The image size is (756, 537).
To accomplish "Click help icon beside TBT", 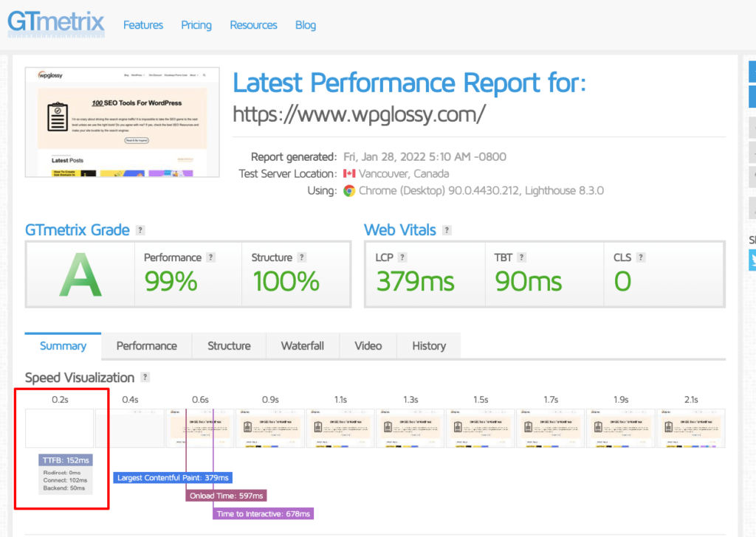I will (521, 257).
